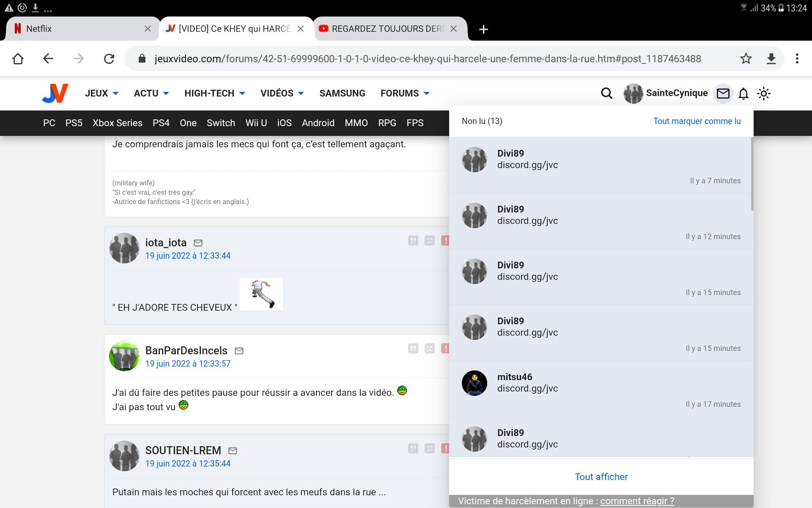The height and width of the screenshot is (508, 812).
Task: Open the notifications bell icon
Action: tap(743, 93)
